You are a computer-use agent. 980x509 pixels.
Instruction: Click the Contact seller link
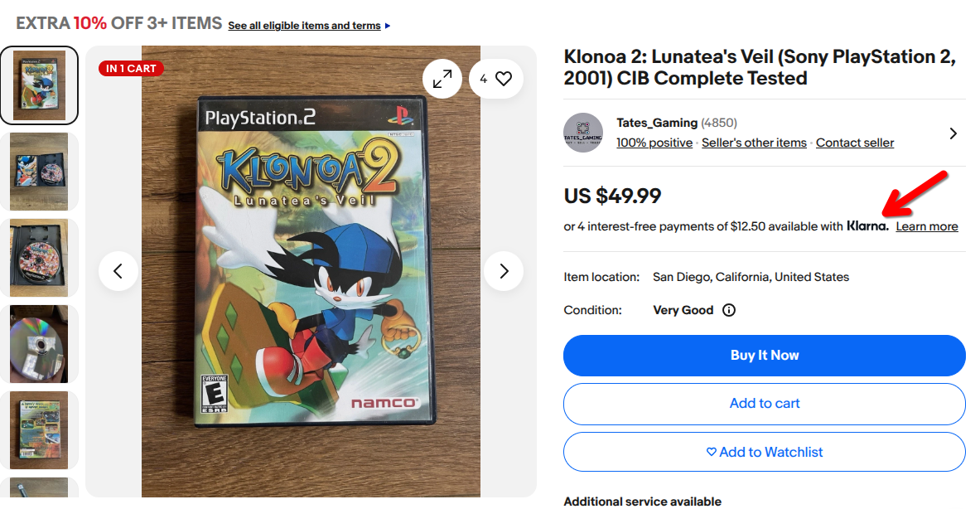pyautogui.click(x=855, y=143)
